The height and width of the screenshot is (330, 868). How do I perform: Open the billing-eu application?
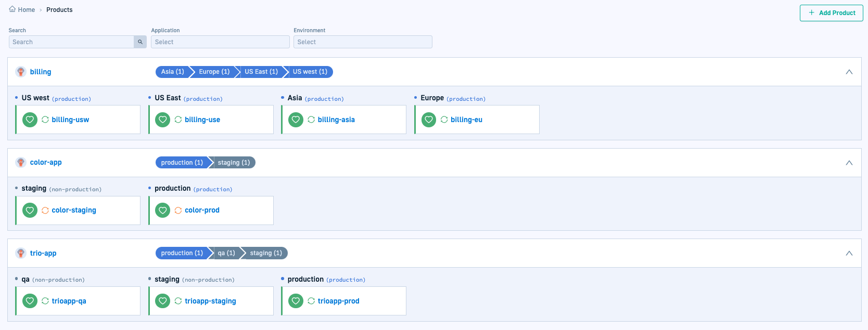point(467,120)
